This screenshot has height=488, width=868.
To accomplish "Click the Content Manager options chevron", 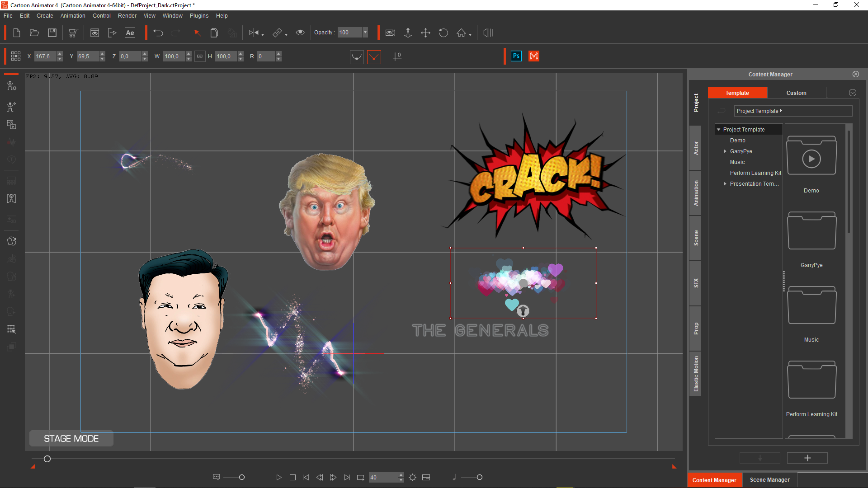I will (x=853, y=93).
